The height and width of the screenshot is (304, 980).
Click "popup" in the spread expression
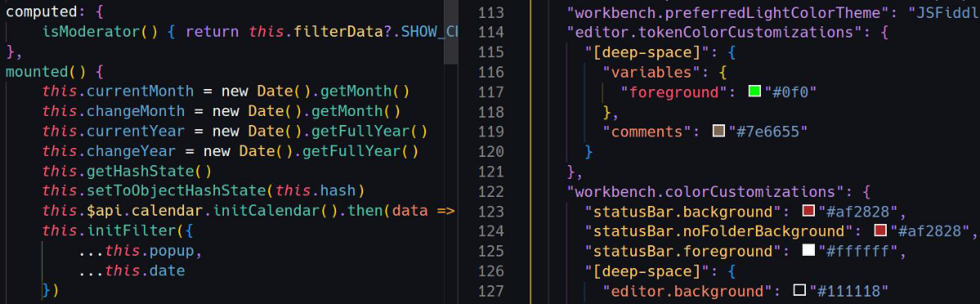pos(172,251)
